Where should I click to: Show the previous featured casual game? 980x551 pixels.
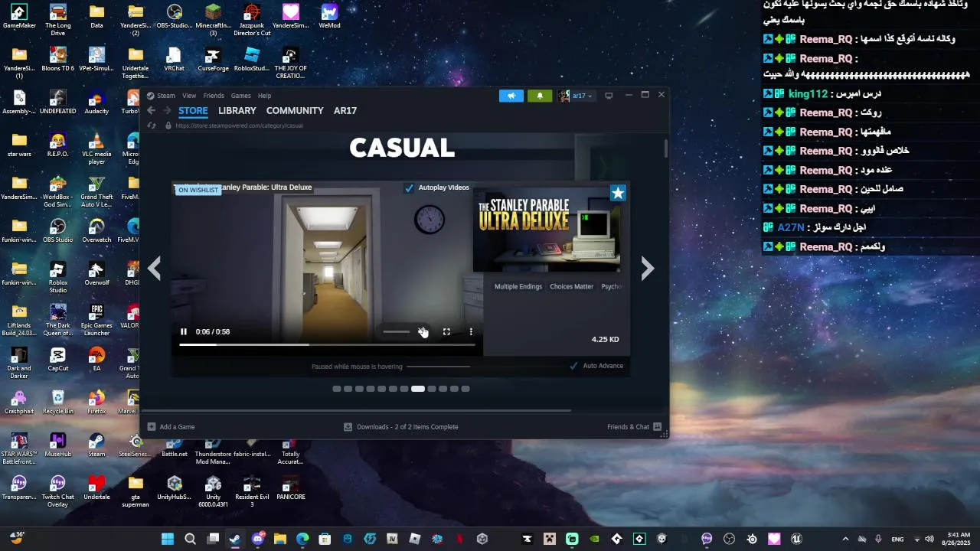click(155, 268)
